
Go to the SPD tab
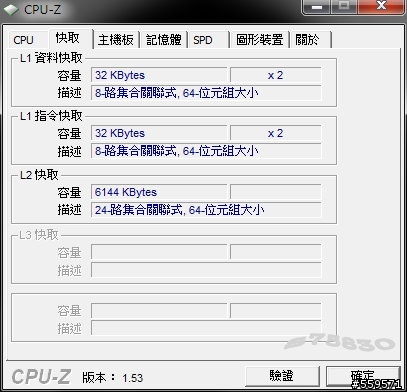(208, 40)
